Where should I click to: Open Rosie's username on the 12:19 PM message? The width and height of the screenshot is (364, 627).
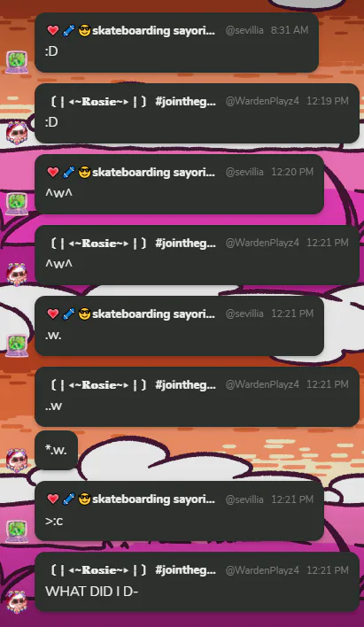pyautogui.click(x=98, y=102)
